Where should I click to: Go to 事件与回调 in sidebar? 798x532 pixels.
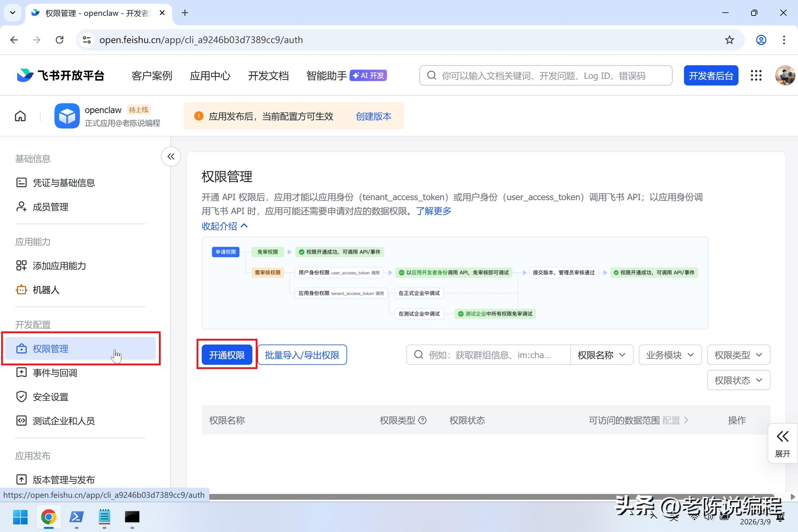pyautogui.click(x=55, y=373)
